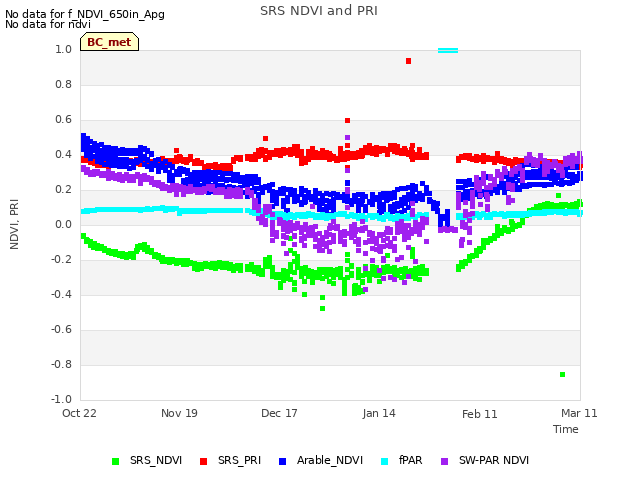
Task: Click the green SRS_NDVI outlier point near -0.85
Action: tap(562, 375)
